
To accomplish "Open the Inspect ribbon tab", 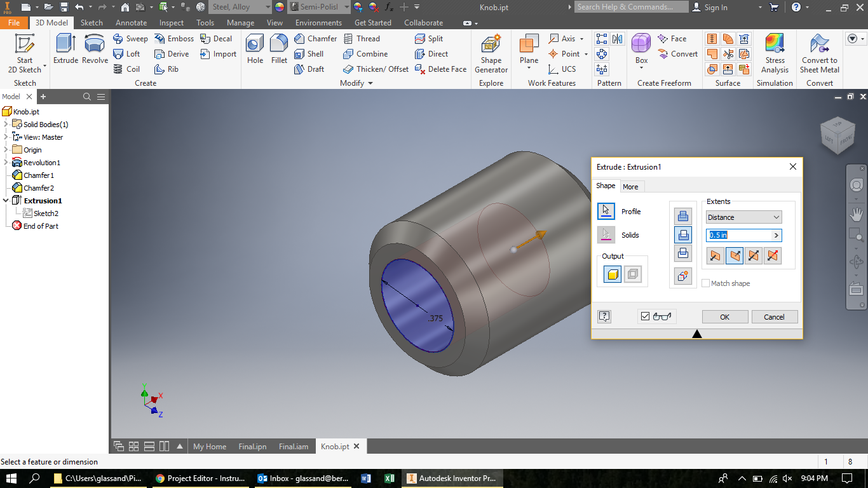I will point(172,22).
